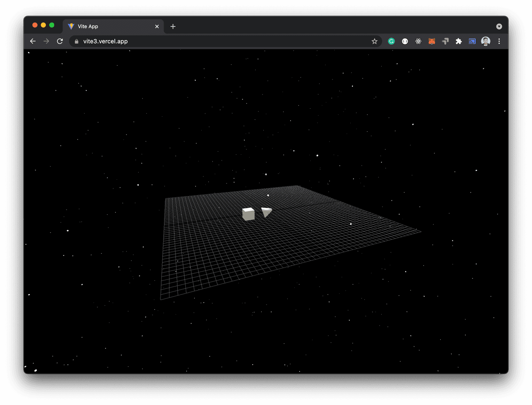Open the Chromecast extension icon
This screenshot has width=532, height=405.
click(x=472, y=41)
